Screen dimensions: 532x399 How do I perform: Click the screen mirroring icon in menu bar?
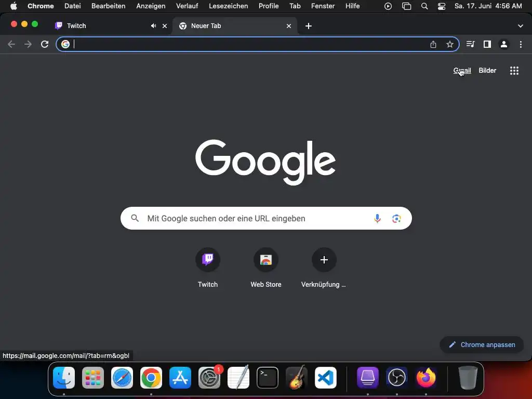[406, 6]
